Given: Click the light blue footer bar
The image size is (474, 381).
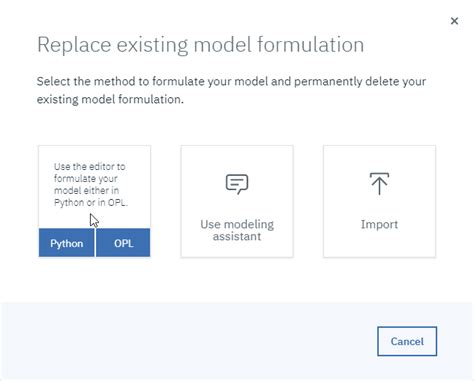Looking at the screenshot, I should [x=237, y=341].
